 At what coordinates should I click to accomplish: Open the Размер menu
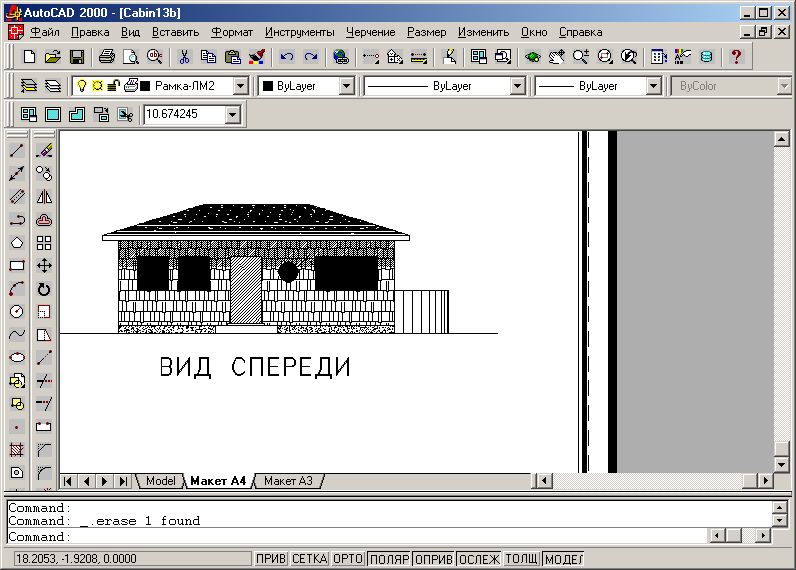point(426,32)
